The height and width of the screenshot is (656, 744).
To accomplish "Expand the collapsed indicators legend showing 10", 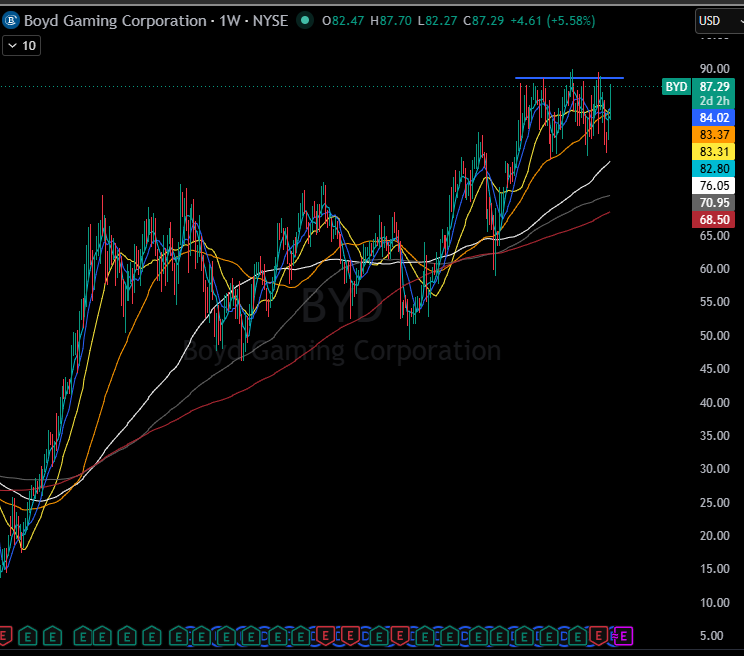I will tap(21, 46).
